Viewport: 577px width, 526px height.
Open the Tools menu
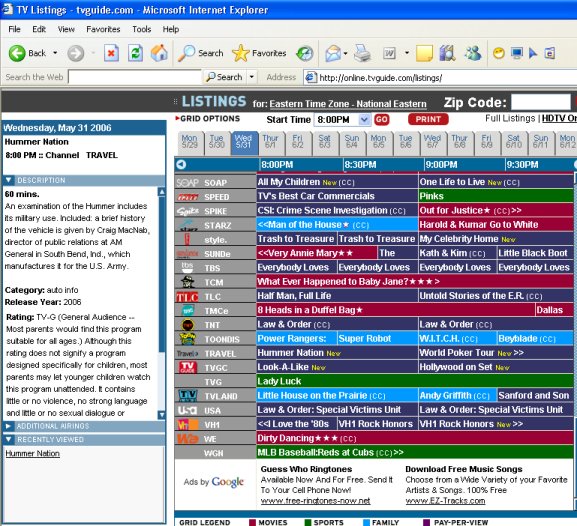[142, 29]
